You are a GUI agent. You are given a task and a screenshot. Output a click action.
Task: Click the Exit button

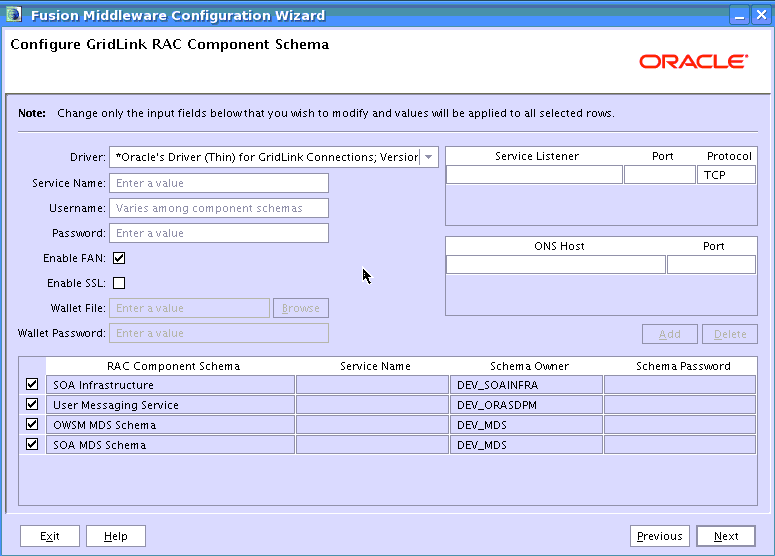pos(50,536)
